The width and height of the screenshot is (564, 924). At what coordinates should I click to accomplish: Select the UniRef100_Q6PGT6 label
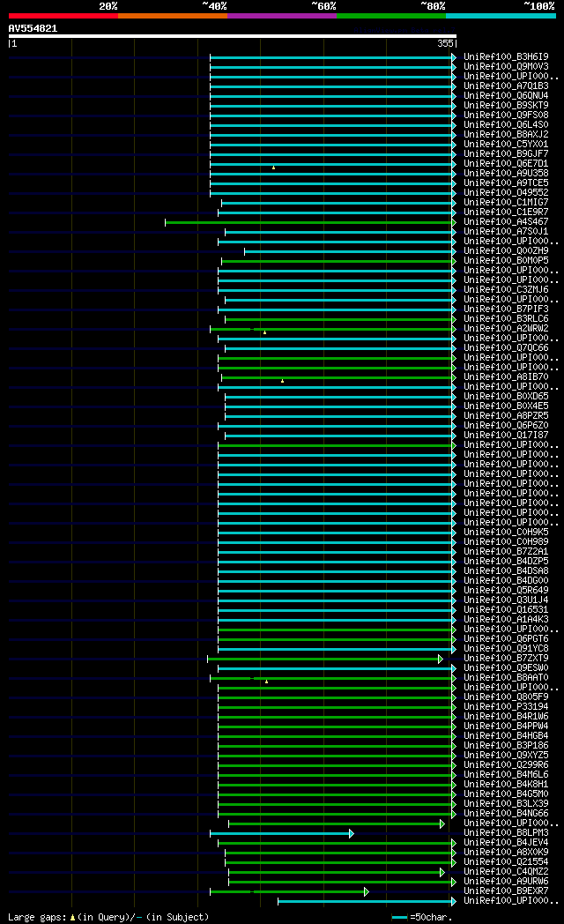click(x=506, y=639)
